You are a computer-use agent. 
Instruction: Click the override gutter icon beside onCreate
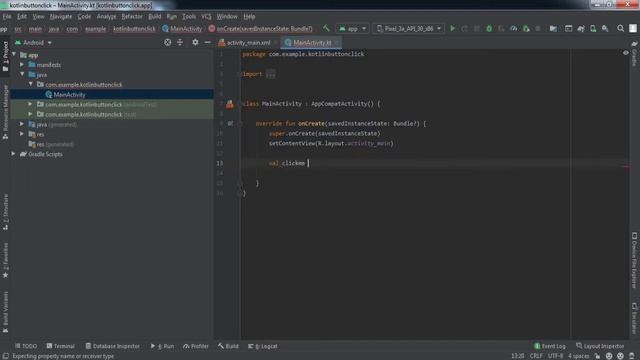pos(230,123)
